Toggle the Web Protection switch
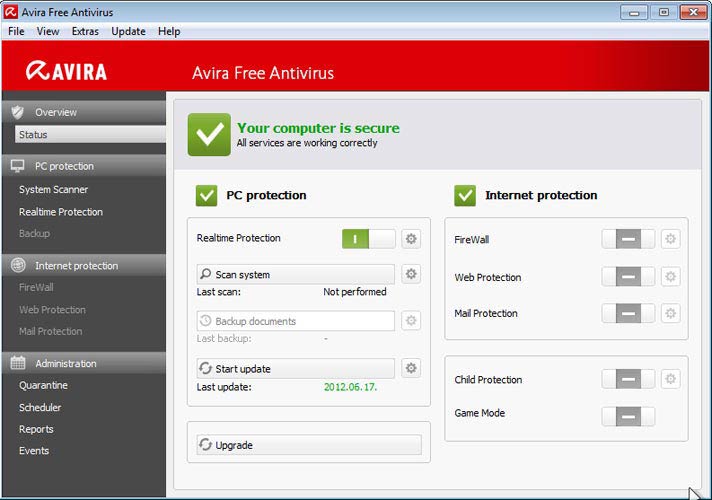 [628, 277]
